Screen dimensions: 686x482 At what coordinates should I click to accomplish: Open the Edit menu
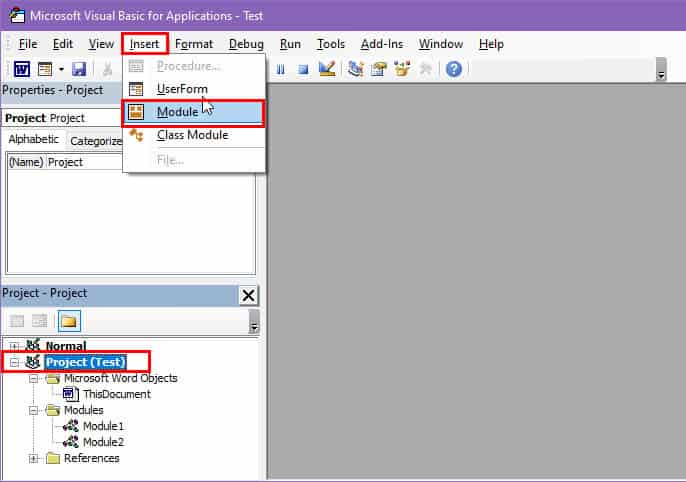pyautogui.click(x=63, y=44)
